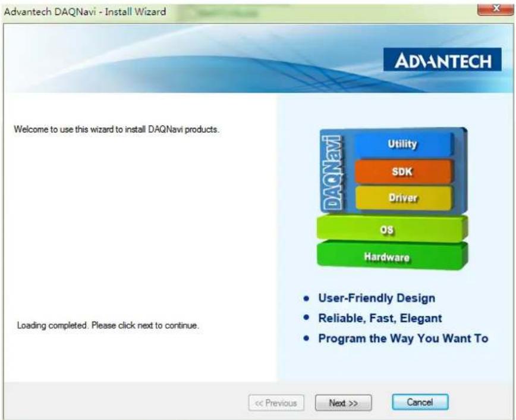The image size is (516, 420).
Task: Click the green OS block
Action: (x=392, y=228)
